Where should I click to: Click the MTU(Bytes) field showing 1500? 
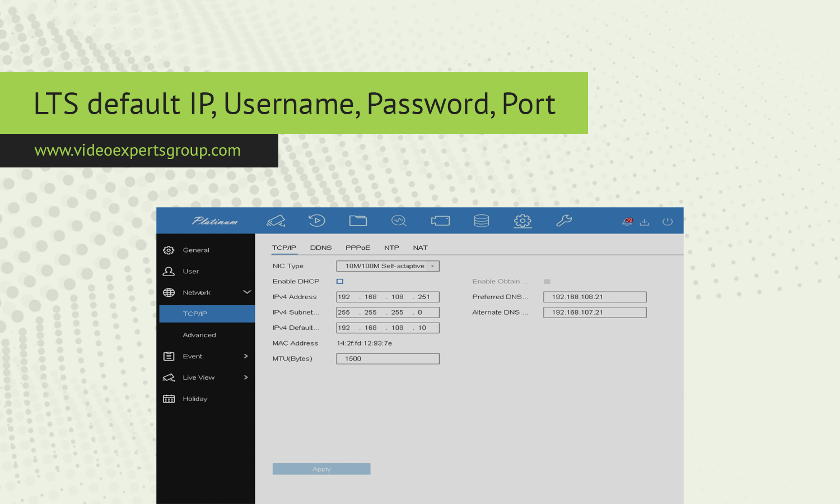point(388,358)
